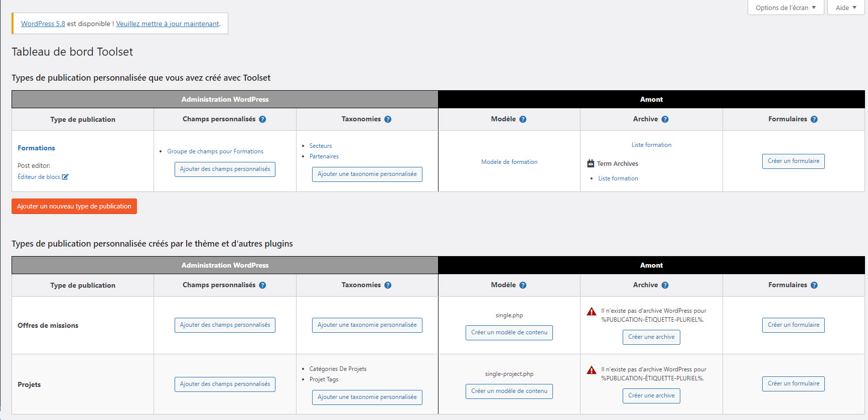Open Groupe de champs pour Formations link
This screenshot has width=868, height=420.
[x=215, y=151]
